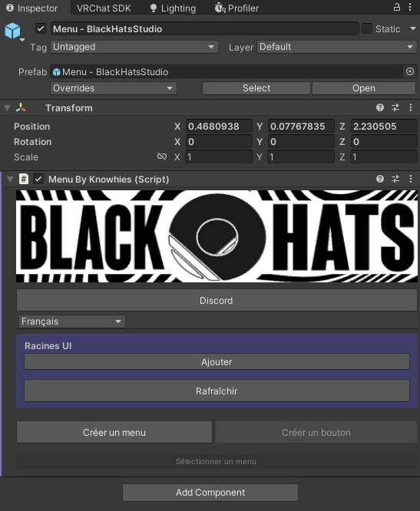Click the Rotation X value field
Screen dimensions: 420x511
coord(219,142)
